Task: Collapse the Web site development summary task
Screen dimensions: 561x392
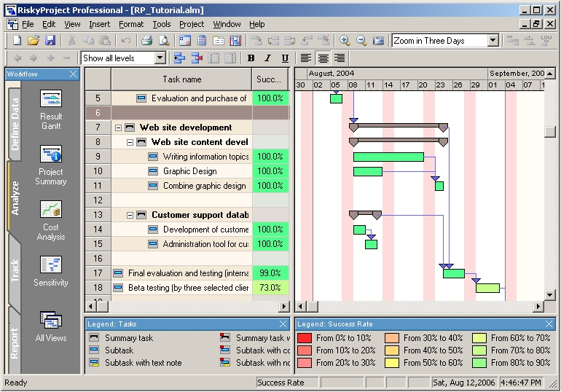Action: point(118,128)
